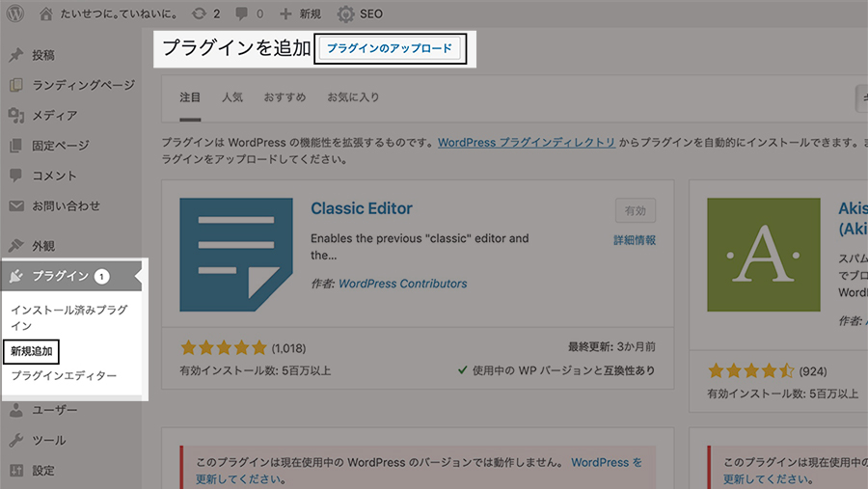Click the WordPress logo icon
Image resolution: width=868 pixels, height=489 pixels.
coord(15,14)
